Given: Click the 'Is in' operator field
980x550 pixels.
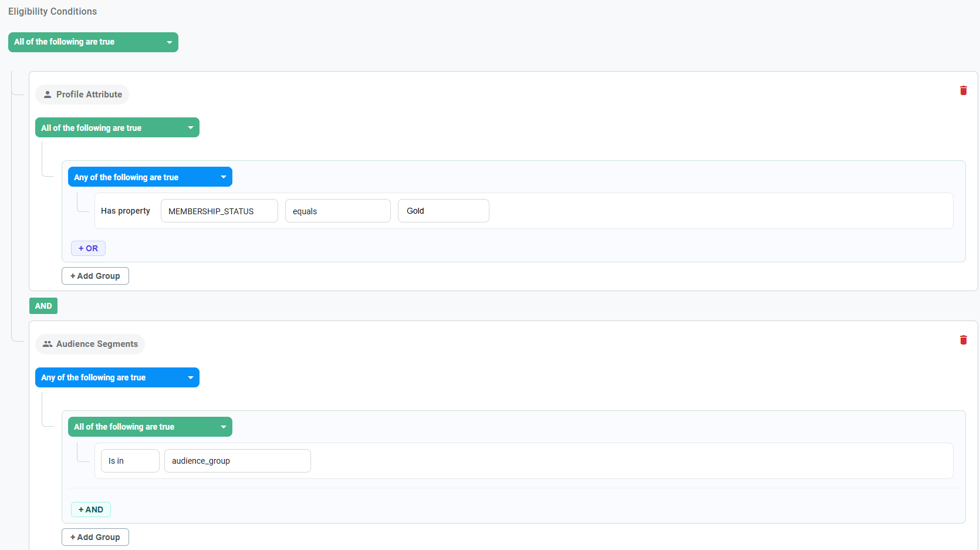Looking at the screenshot, I should point(130,461).
